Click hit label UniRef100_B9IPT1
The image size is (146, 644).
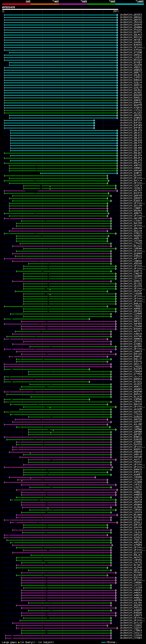pos(131,32)
